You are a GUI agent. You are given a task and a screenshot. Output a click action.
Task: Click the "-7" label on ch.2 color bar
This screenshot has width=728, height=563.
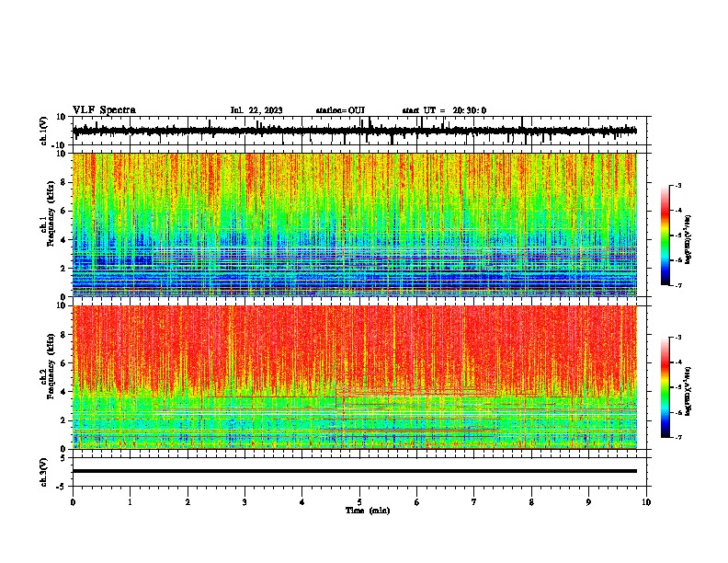(678, 437)
